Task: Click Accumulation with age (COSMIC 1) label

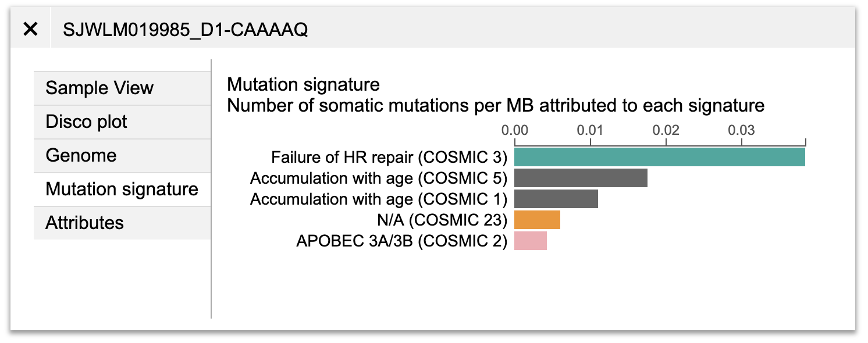Action: coord(379,199)
